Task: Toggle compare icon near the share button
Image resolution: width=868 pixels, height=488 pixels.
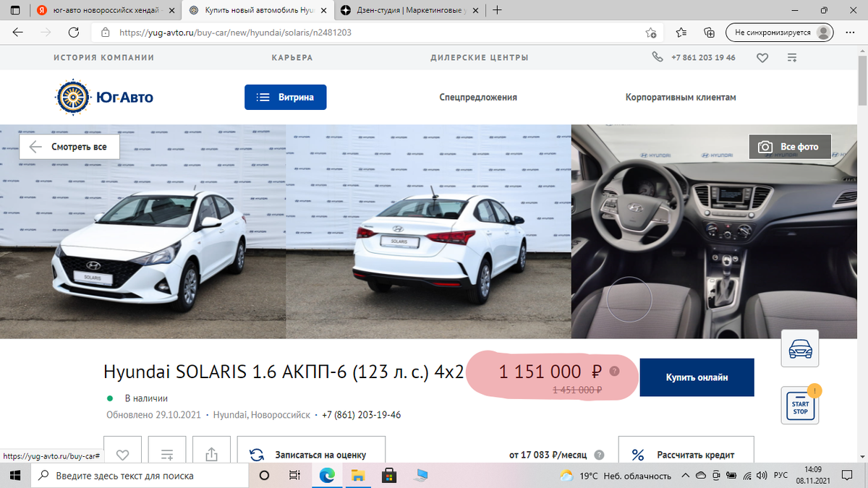Action: [166, 453]
